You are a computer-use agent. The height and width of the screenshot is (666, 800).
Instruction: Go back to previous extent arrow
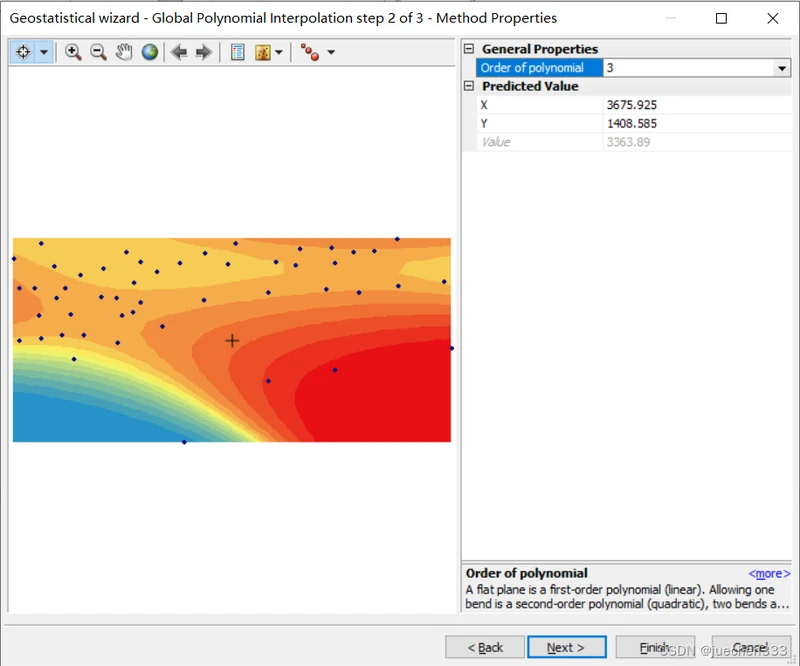pos(179,52)
